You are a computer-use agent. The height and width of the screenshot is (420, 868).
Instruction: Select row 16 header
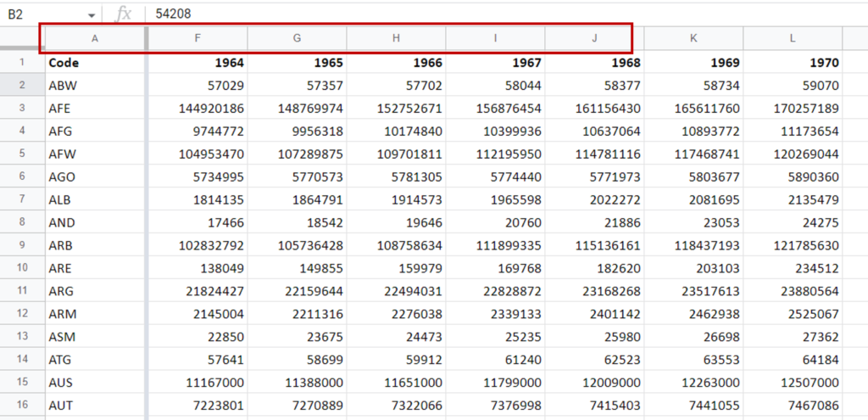(x=21, y=406)
